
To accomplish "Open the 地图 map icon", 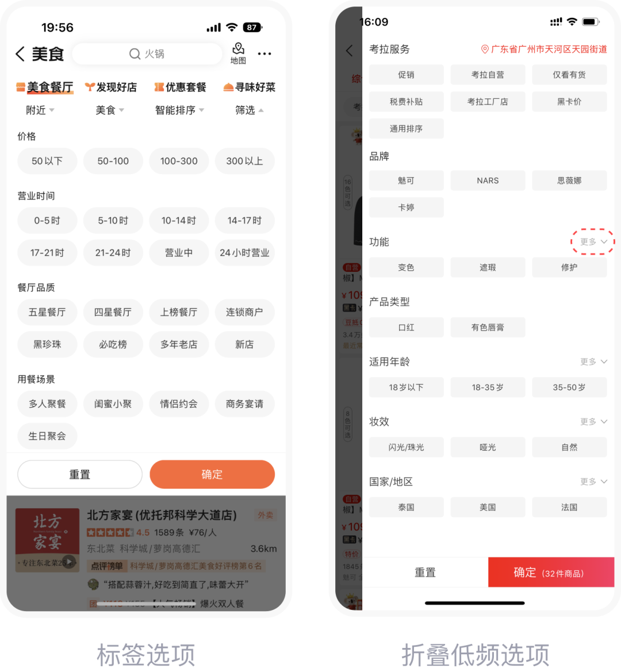I will tap(238, 53).
